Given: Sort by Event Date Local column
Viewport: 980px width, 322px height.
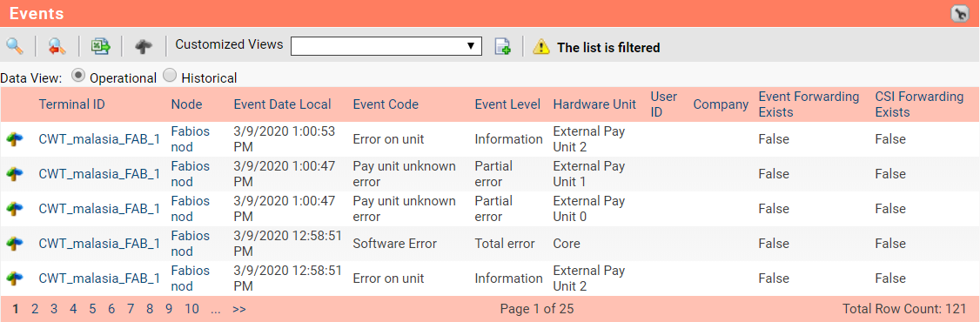Looking at the screenshot, I should click(283, 104).
